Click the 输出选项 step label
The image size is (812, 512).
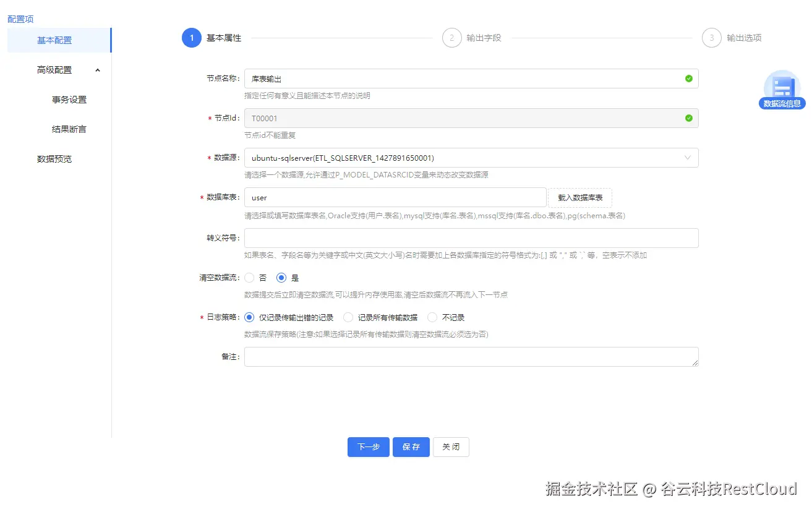tap(744, 38)
